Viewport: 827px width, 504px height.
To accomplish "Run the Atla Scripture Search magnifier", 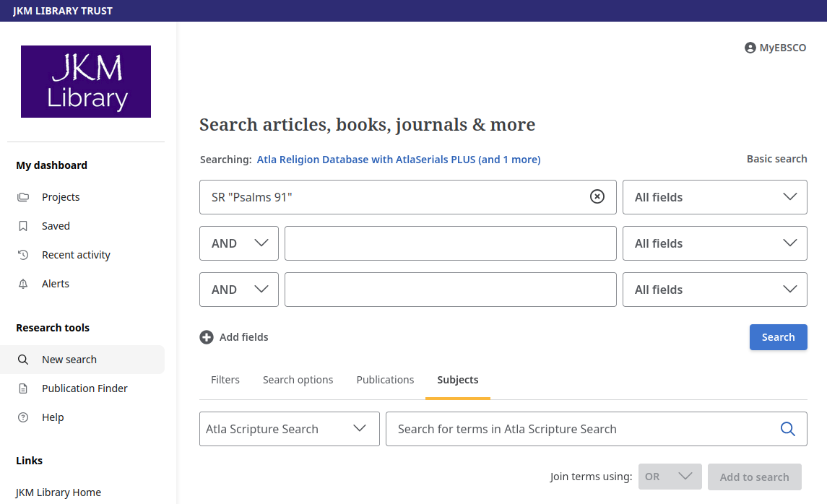I will pyautogui.click(x=787, y=428).
